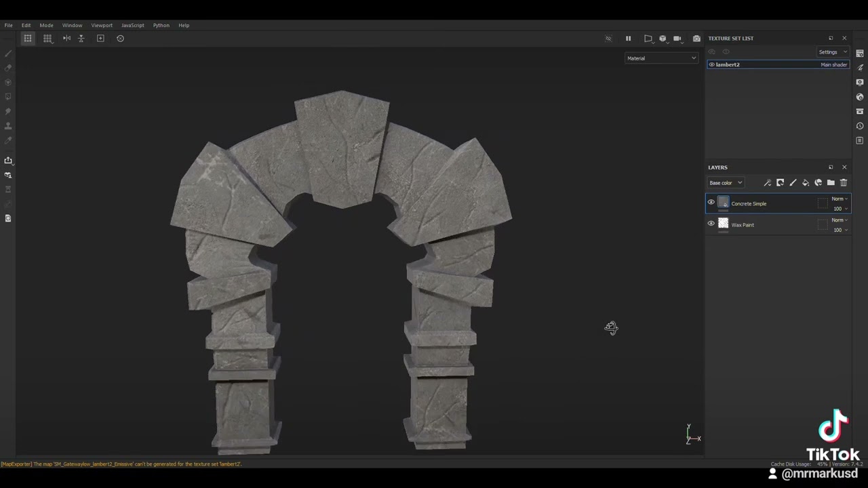Adjust Wax Paint opacity 100 slider
Screen dimensions: 868x488
(x=840, y=230)
